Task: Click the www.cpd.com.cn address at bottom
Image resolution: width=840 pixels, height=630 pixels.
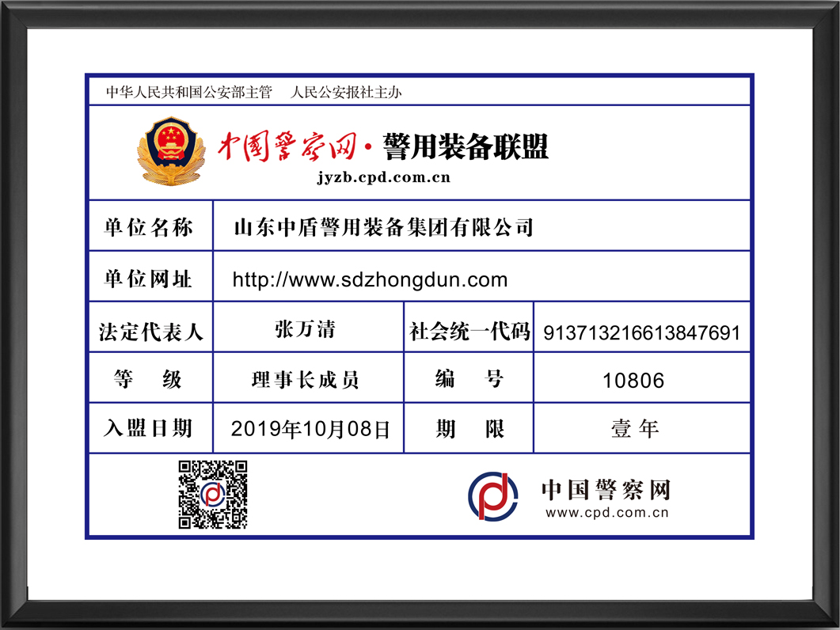Action: tap(607, 513)
